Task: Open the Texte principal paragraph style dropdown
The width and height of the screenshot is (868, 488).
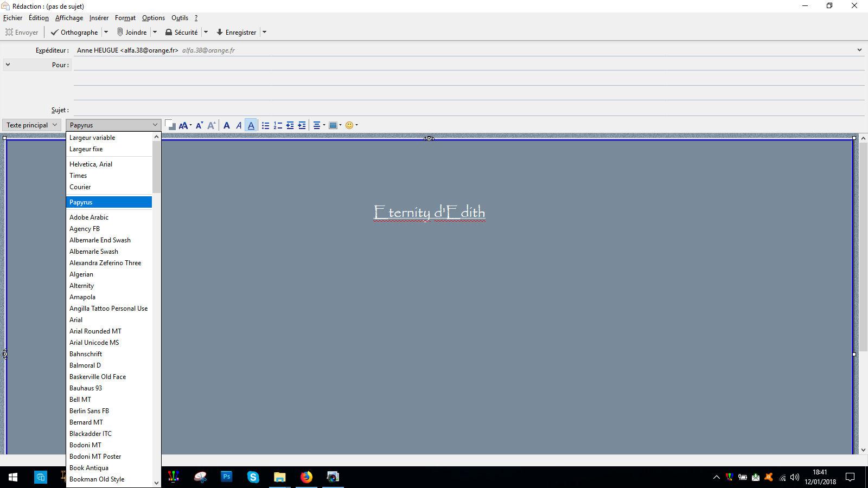Action: click(x=31, y=125)
